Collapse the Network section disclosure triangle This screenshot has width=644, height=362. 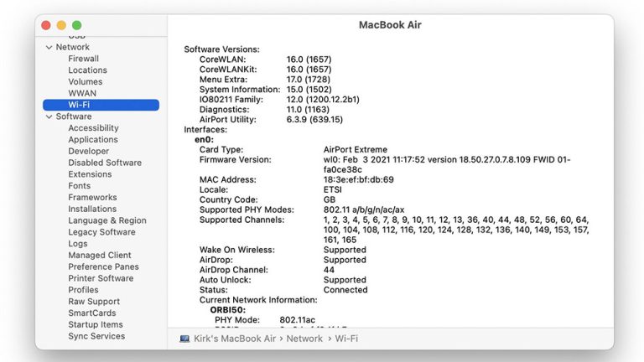pos(49,48)
